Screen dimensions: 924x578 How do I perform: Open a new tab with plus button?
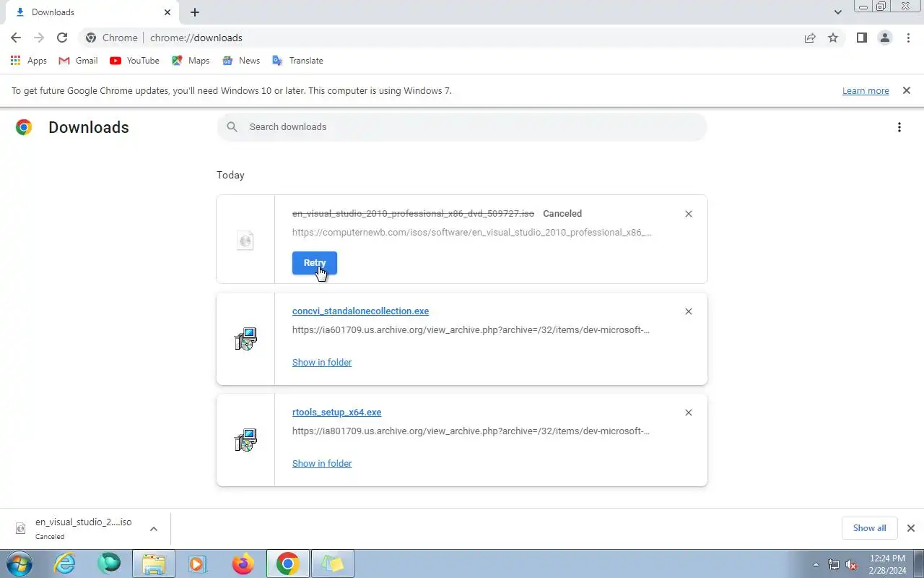pyautogui.click(x=195, y=12)
